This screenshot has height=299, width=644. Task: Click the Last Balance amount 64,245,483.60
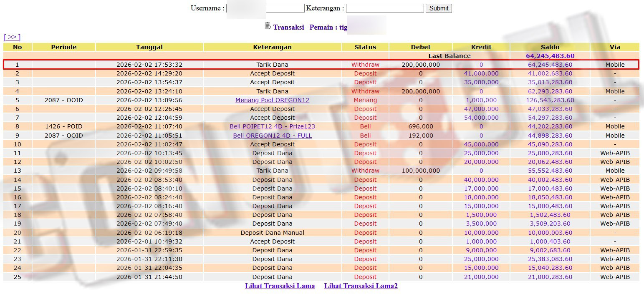tap(550, 56)
